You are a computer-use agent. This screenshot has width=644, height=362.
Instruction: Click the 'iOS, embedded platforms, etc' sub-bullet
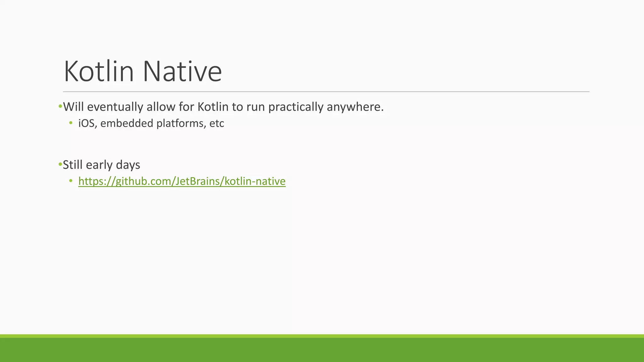[151, 123]
